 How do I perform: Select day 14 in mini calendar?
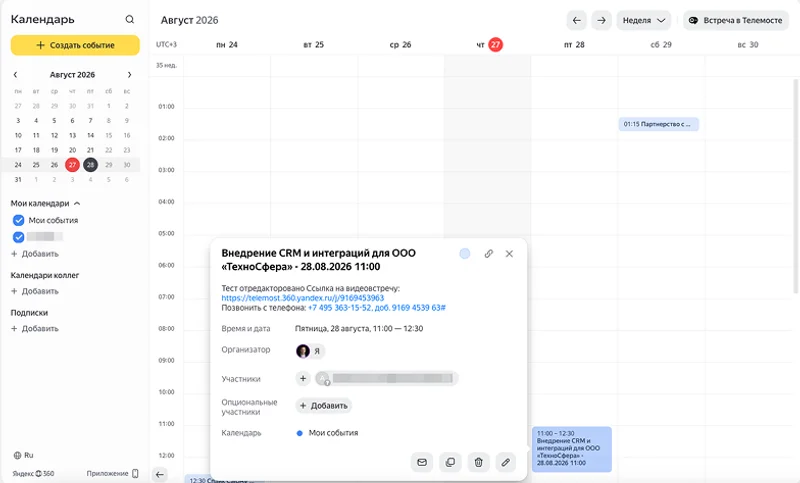[90, 135]
